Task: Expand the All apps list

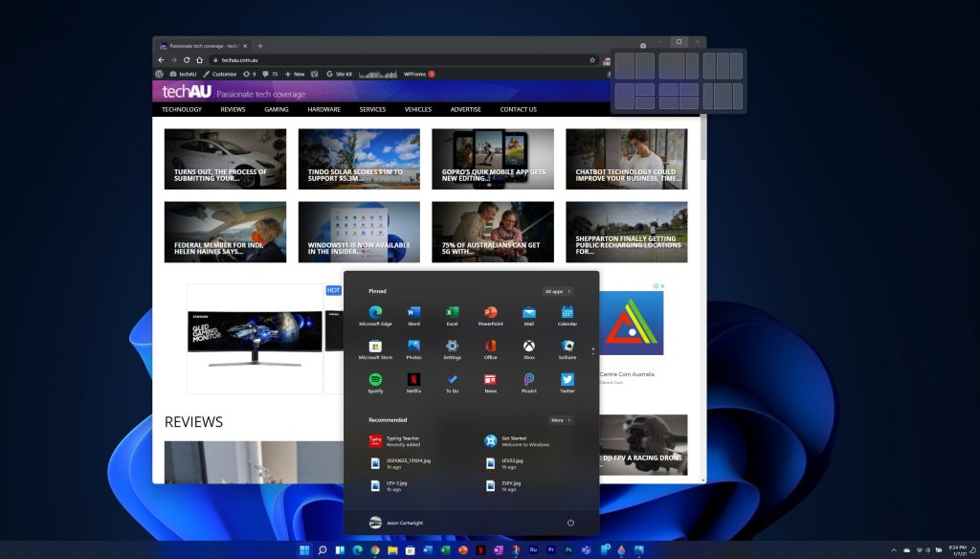Action: point(558,291)
